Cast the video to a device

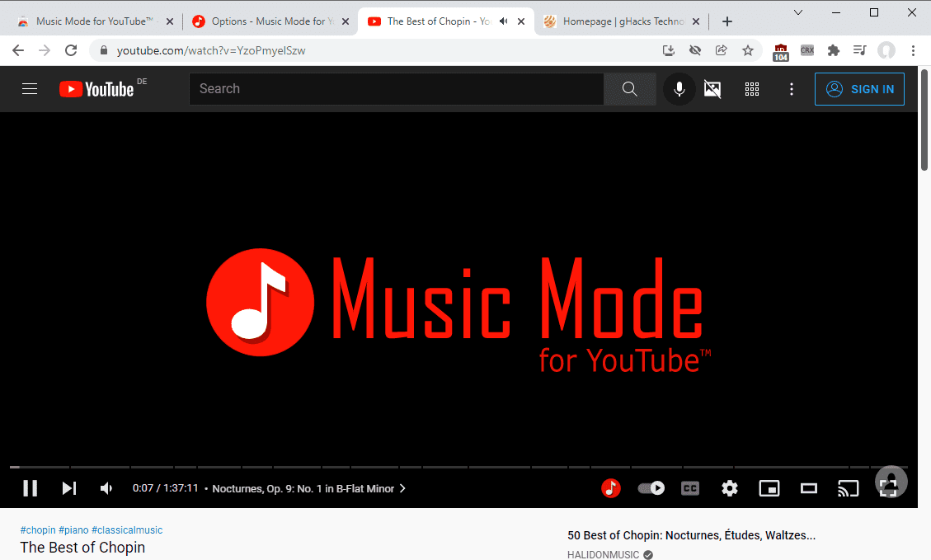point(849,488)
